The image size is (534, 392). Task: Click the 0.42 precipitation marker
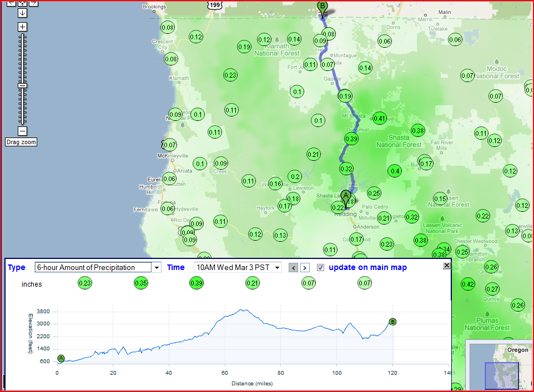click(468, 284)
